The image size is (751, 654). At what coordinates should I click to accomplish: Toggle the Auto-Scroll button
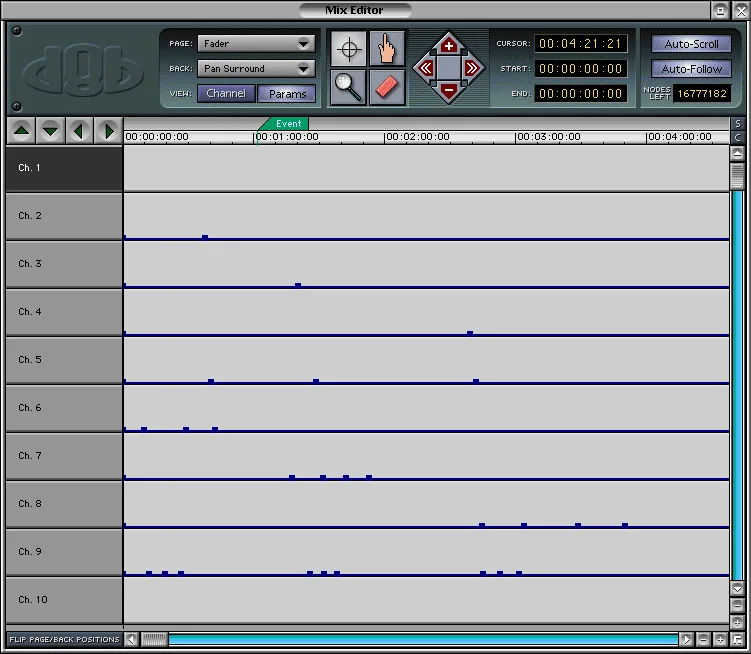[691, 44]
